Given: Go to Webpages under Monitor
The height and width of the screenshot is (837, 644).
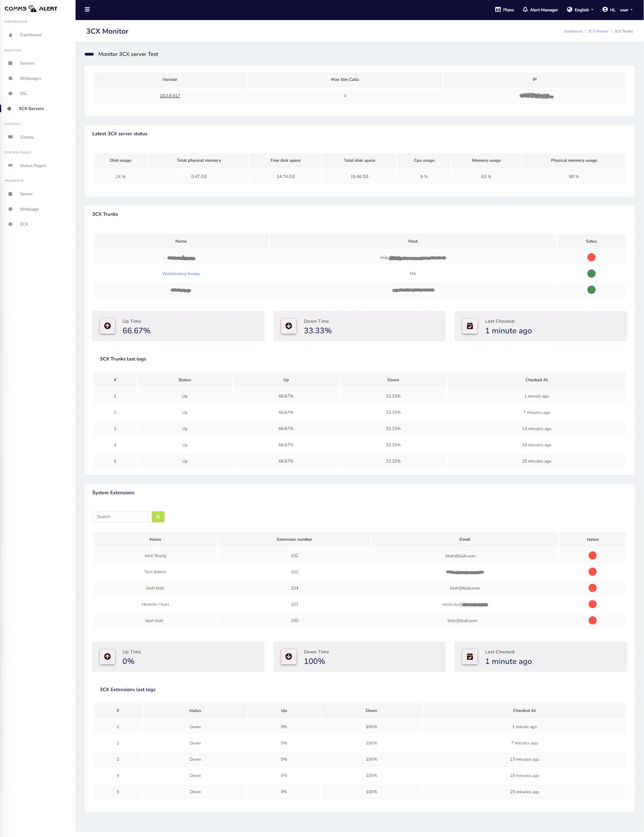Looking at the screenshot, I should [x=30, y=79].
